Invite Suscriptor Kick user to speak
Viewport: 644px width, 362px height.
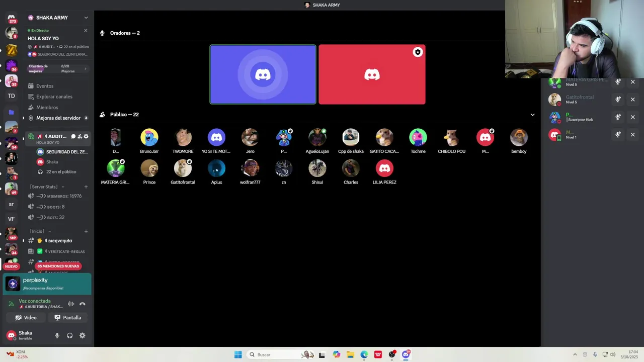tap(618, 117)
